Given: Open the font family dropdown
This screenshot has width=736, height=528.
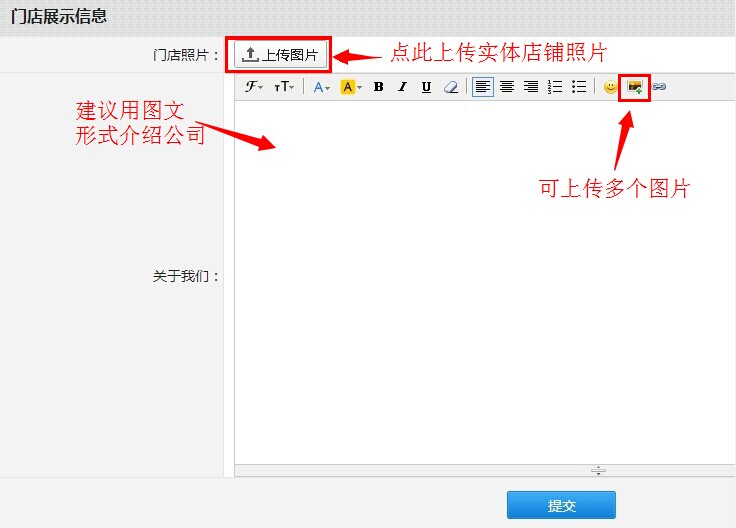Looking at the screenshot, I should click(x=254, y=87).
